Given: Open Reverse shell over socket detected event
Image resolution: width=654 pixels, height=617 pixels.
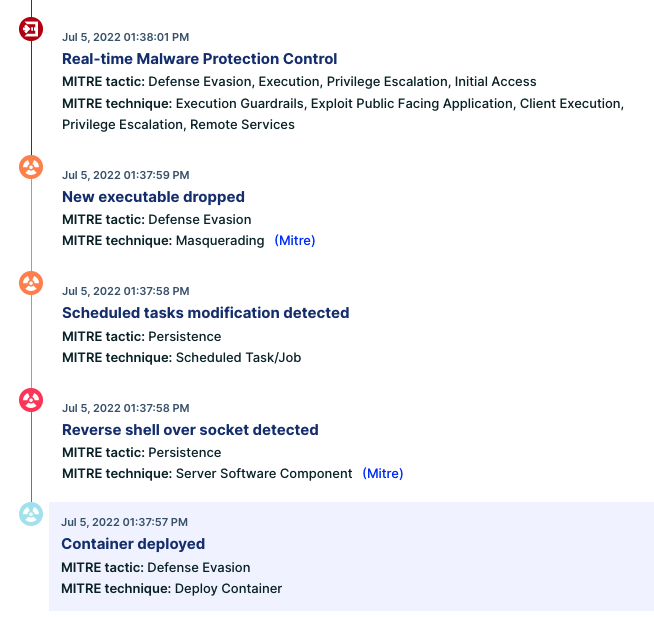Looking at the screenshot, I should (190, 430).
